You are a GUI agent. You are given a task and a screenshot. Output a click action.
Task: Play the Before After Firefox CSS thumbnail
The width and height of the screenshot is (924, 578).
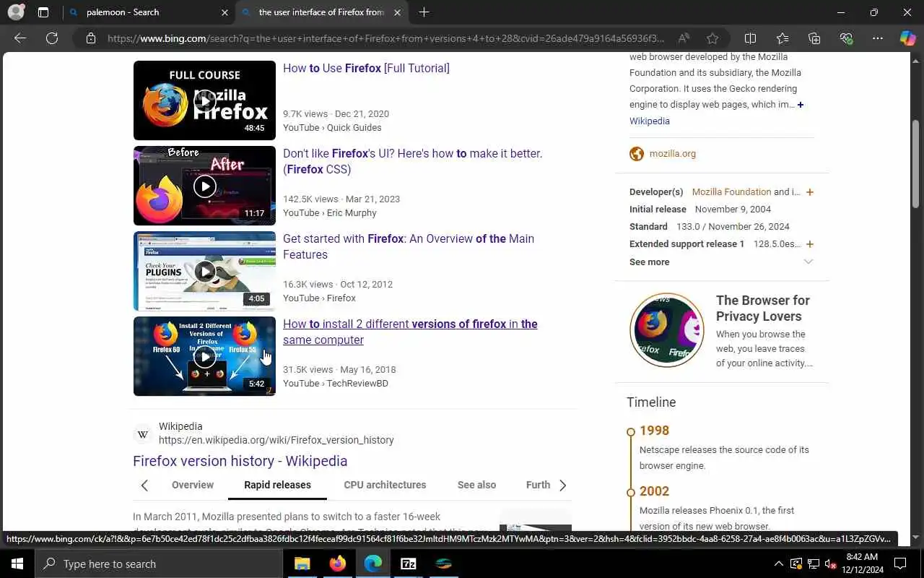pyautogui.click(x=204, y=186)
